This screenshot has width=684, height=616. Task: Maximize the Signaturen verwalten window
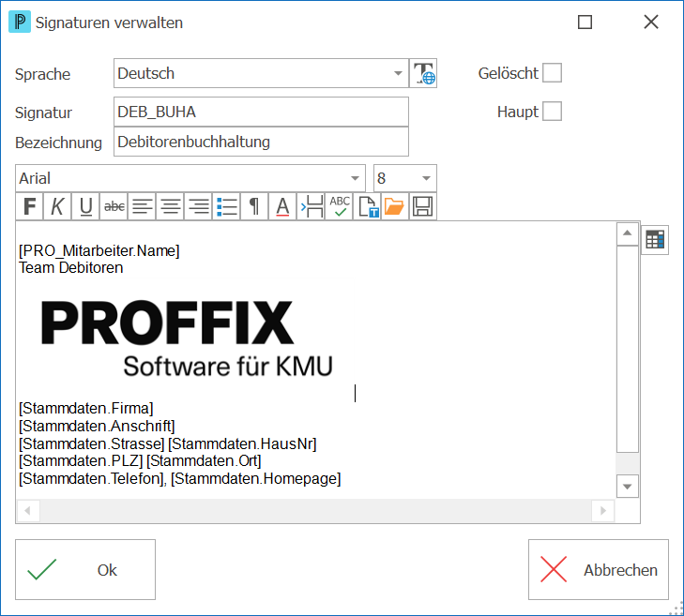[x=585, y=23]
